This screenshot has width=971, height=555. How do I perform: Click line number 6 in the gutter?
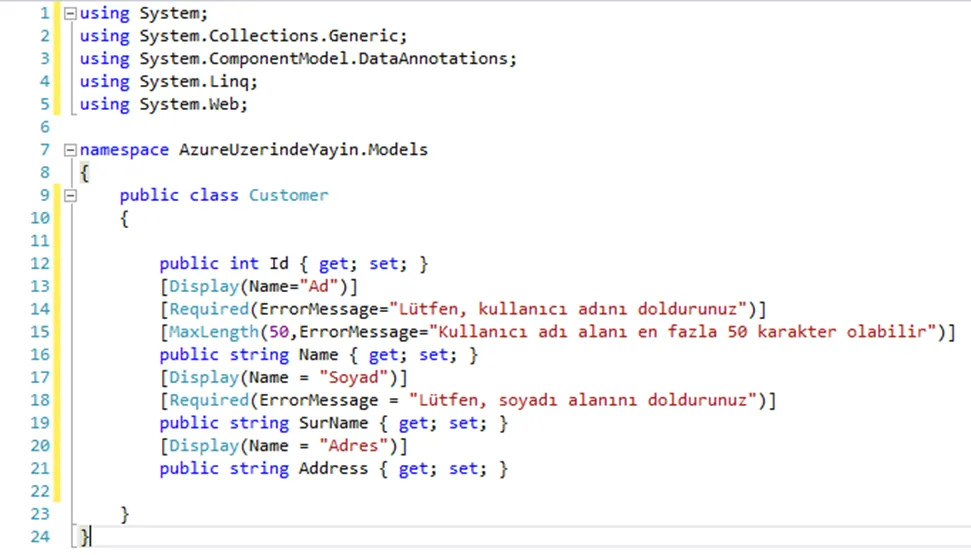[x=45, y=127]
